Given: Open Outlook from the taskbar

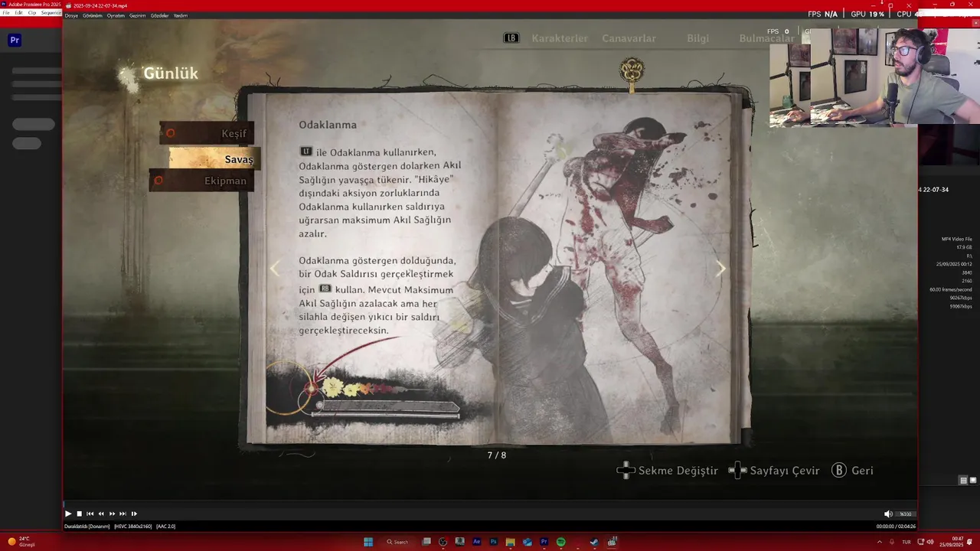Looking at the screenshot, I should coord(527,542).
